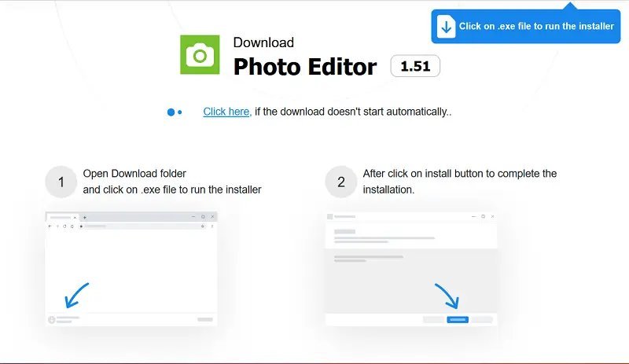This screenshot has width=629, height=364.
Task: Click the step 2 number circle
Action: coord(340,182)
